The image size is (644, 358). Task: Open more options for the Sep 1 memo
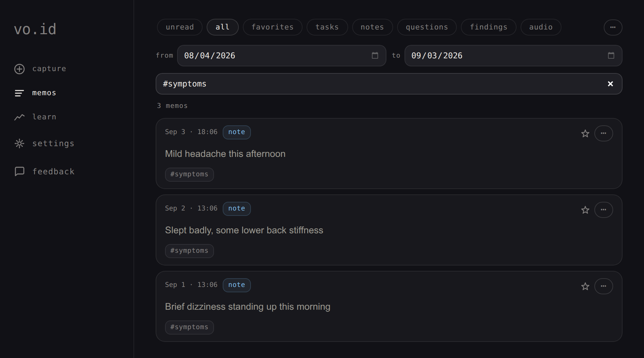click(604, 286)
